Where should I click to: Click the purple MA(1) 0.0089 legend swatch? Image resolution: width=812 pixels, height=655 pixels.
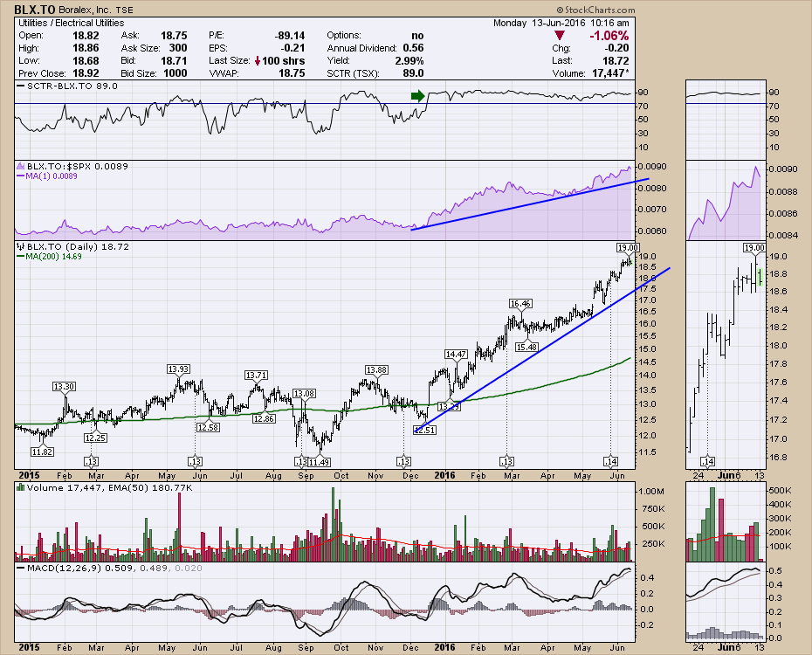pos(19,176)
